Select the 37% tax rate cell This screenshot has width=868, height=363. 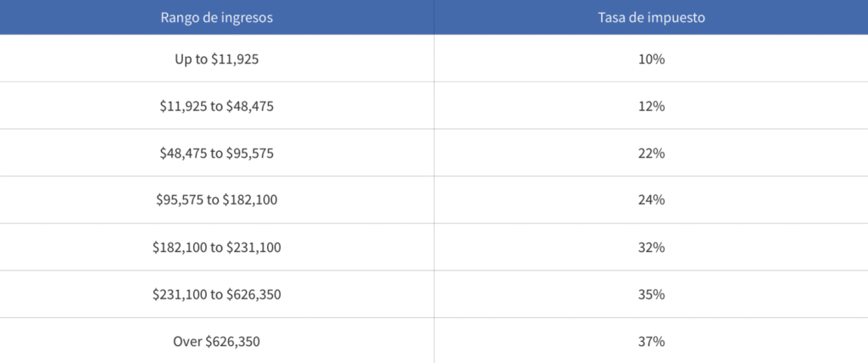[x=652, y=342]
